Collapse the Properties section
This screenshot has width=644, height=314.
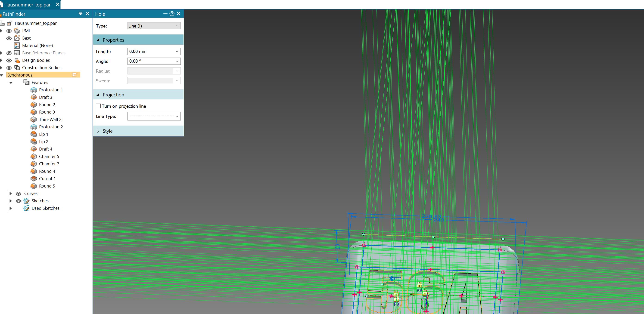(x=98, y=40)
